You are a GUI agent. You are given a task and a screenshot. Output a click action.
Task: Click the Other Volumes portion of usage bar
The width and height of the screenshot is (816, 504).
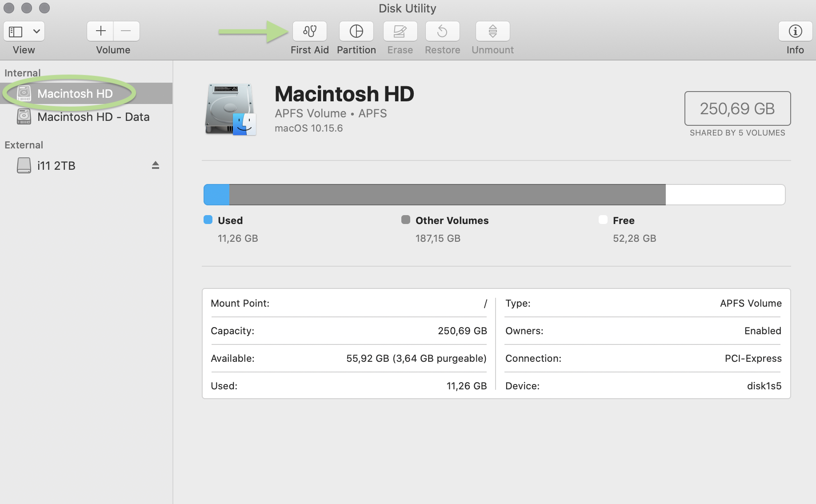(x=447, y=195)
